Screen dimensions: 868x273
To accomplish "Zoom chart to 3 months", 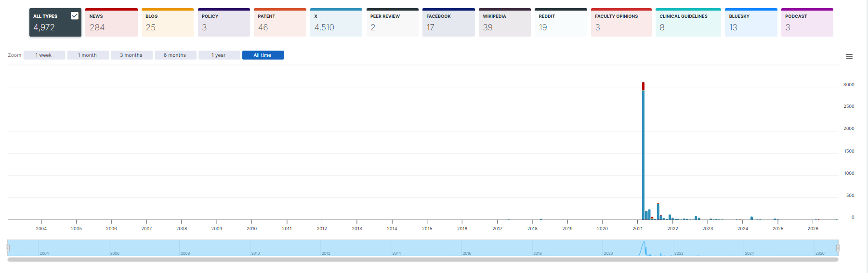I will point(132,55).
